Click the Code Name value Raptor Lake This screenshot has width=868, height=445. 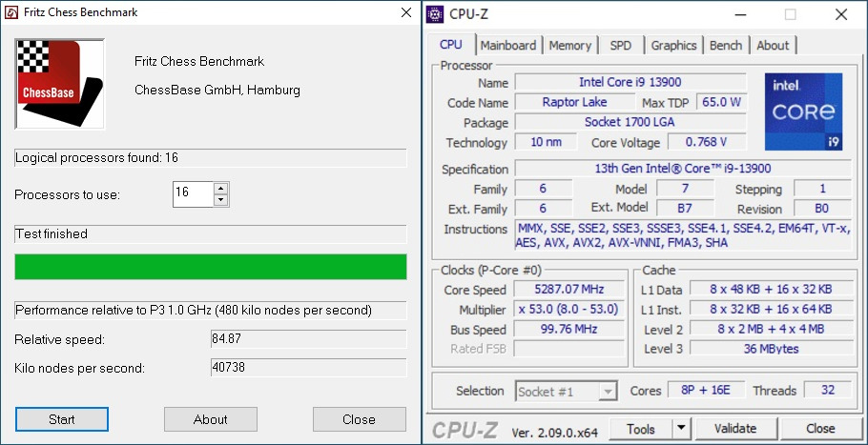pos(574,102)
